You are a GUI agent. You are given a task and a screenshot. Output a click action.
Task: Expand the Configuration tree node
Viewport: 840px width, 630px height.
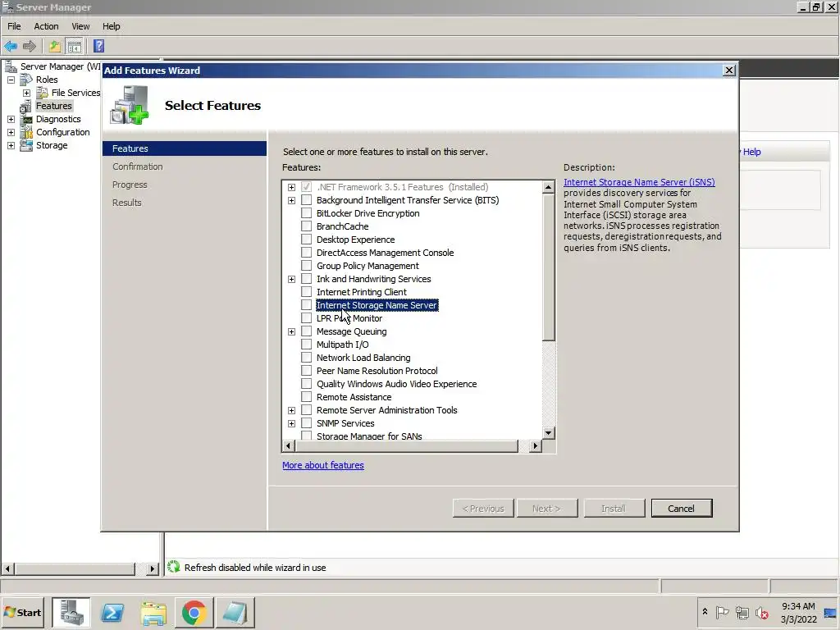11,132
